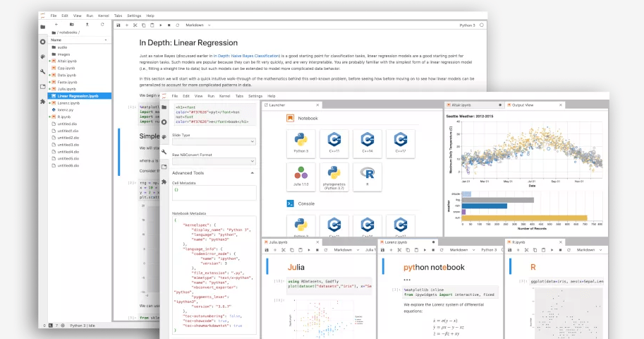Open Tabs panel icon in back window sidebar
Image resolution: width=644 pixels, height=339 pixels.
click(x=43, y=86)
